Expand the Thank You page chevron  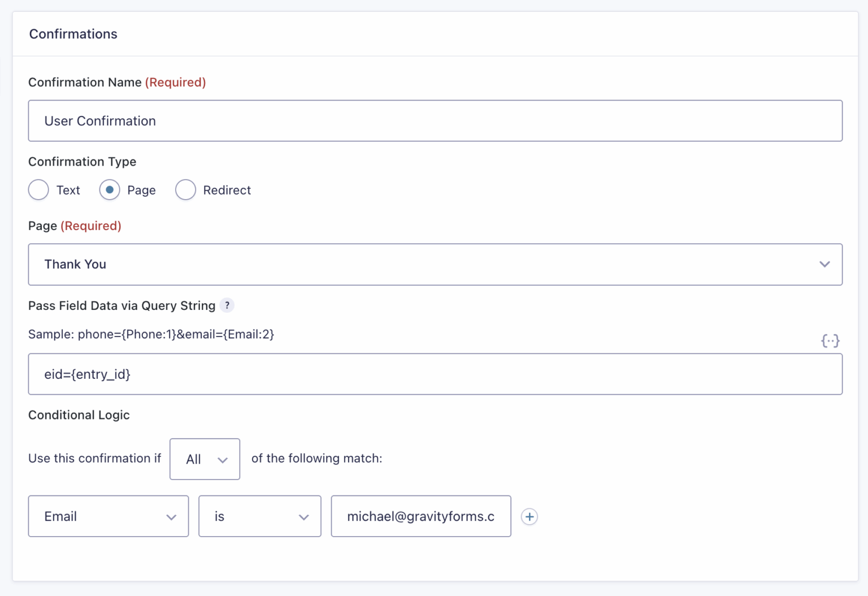(x=824, y=264)
